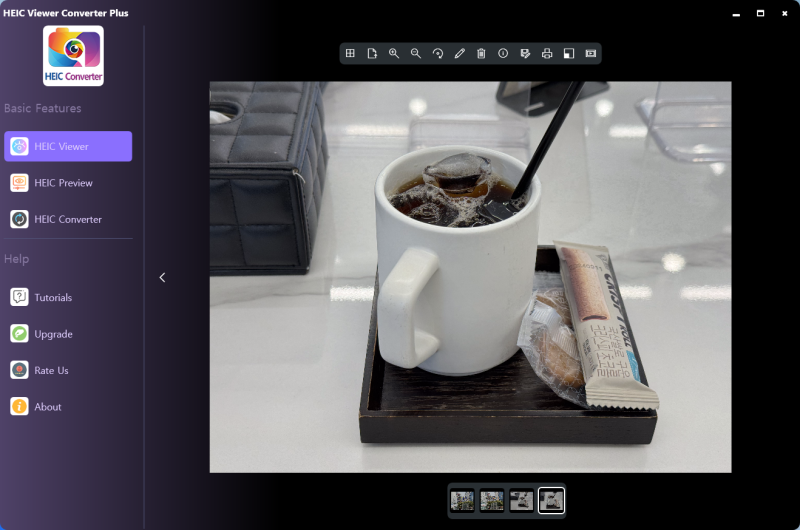This screenshot has width=800, height=530.
Task: Click the open file icon
Action: point(372,53)
